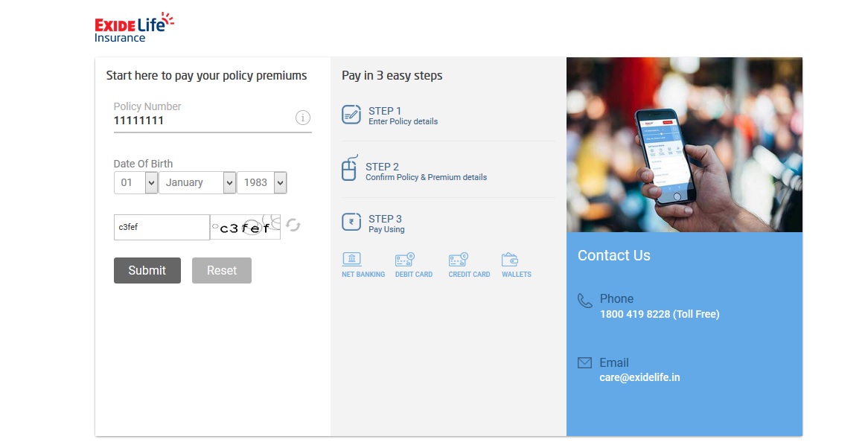868x445 pixels.
Task: Select the Debit Card icon
Action: 405,260
